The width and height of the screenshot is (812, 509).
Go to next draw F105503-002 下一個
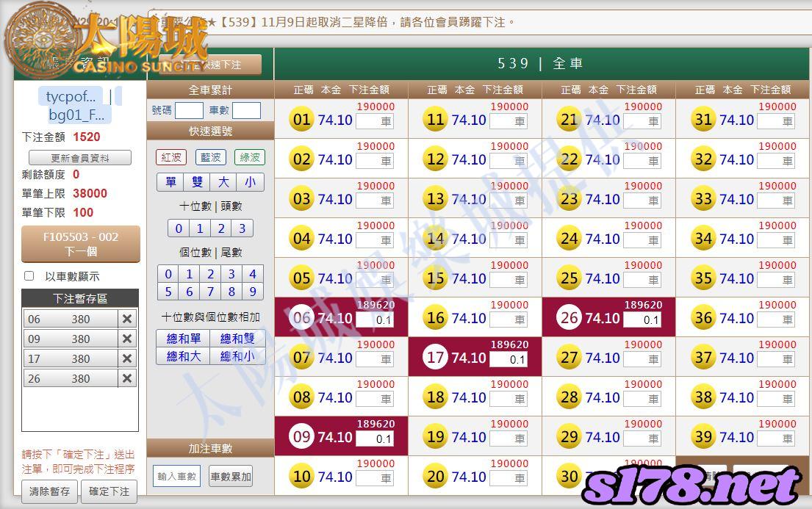coord(81,244)
